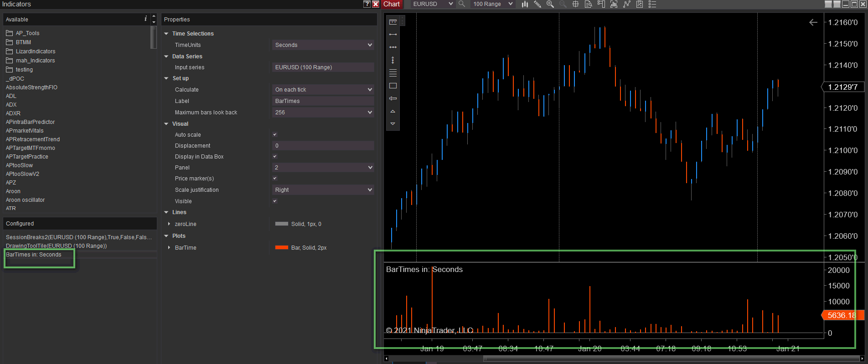Select the horizontal line drawing tool
The width and height of the screenshot is (868, 364).
click(393, 47)
